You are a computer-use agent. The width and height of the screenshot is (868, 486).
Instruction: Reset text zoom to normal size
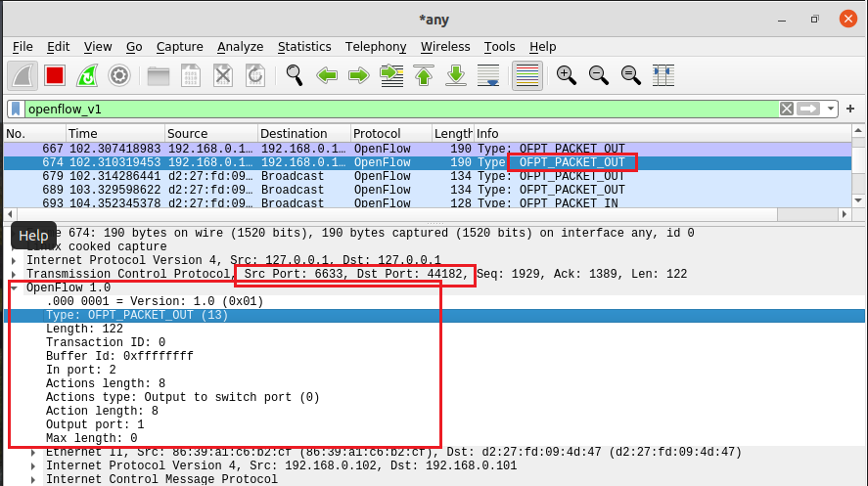[x=631, y=75]
